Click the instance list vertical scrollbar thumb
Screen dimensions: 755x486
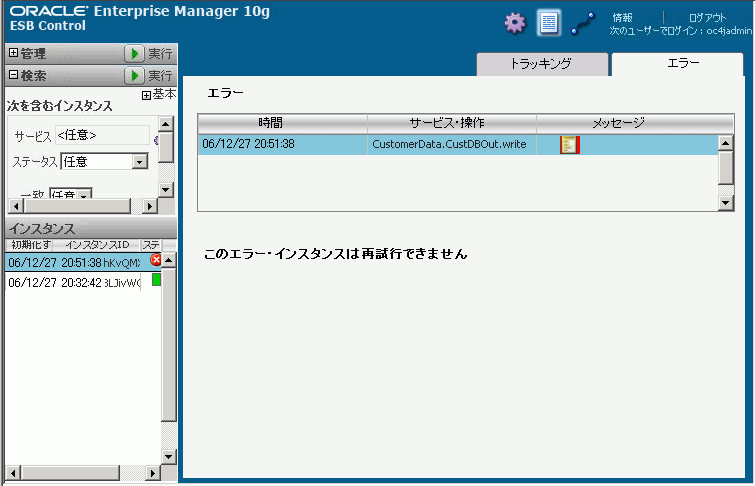pos(169,344)
